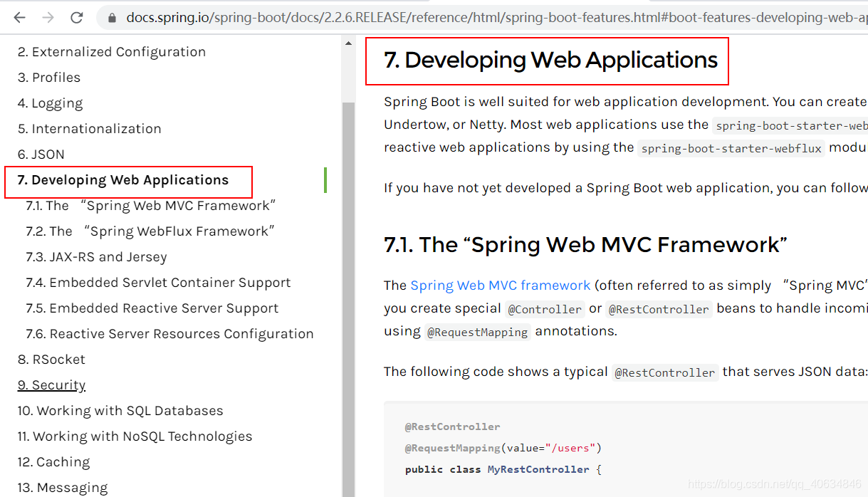Viewport: 868px width, 497px height.
Task: Go to 7.6. Reactive Server Resources Configuration
Action: pos(169,334)
